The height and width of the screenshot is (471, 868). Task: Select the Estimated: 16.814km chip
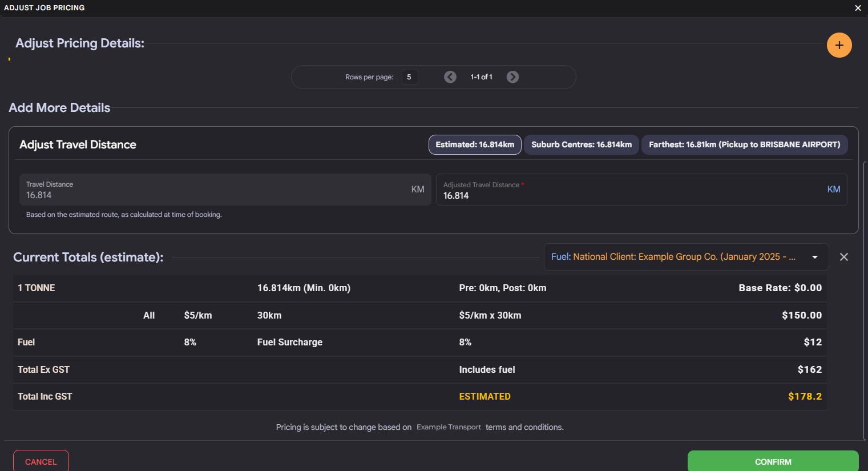(475, 144)
